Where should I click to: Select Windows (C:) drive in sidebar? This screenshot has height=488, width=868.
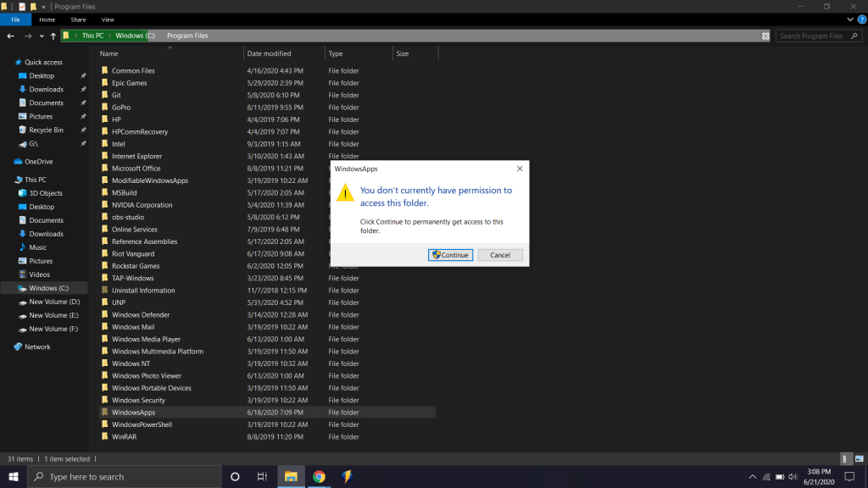tap(48, 288)
